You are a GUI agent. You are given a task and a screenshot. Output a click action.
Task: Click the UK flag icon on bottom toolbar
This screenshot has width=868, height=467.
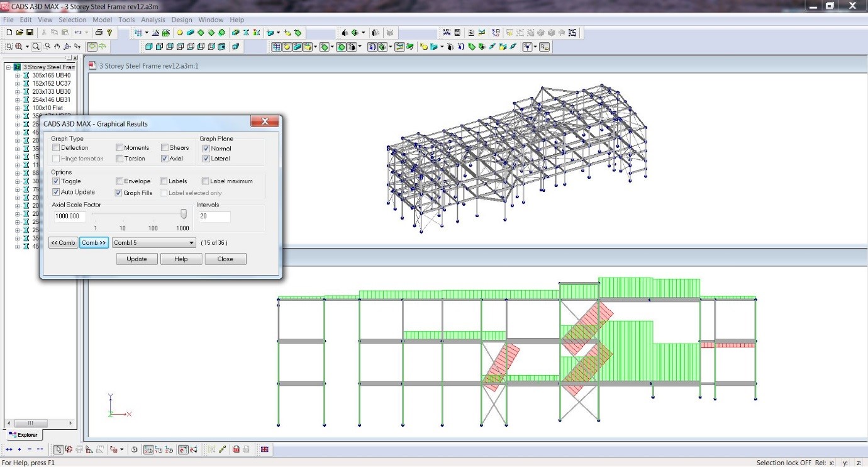tap(264, 449)
